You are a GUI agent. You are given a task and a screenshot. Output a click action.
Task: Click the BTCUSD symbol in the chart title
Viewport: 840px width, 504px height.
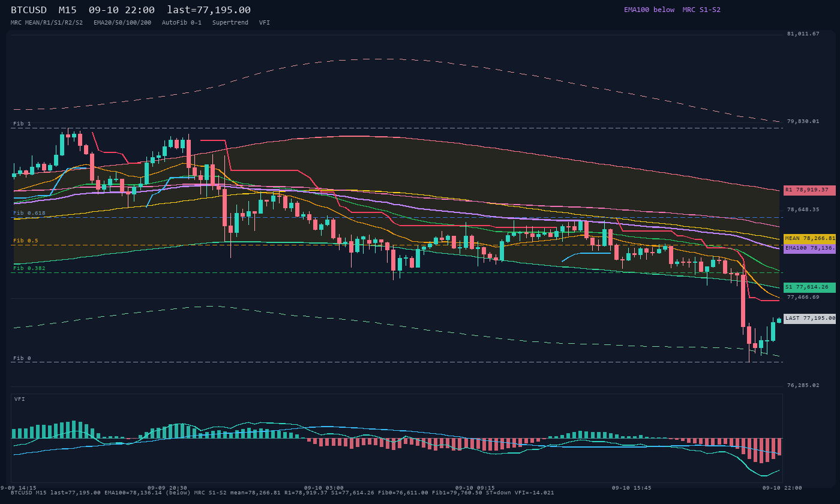click(x=29, y=10)
